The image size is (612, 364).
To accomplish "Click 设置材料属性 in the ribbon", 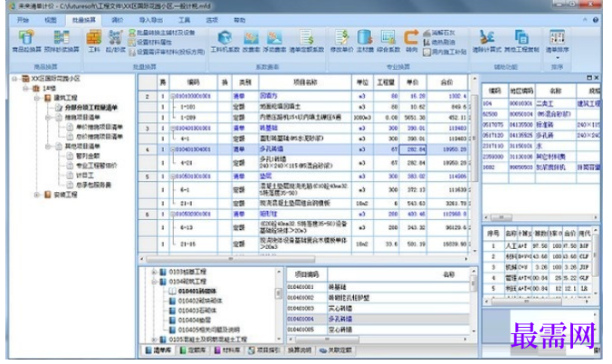I will tap(150, 43).
